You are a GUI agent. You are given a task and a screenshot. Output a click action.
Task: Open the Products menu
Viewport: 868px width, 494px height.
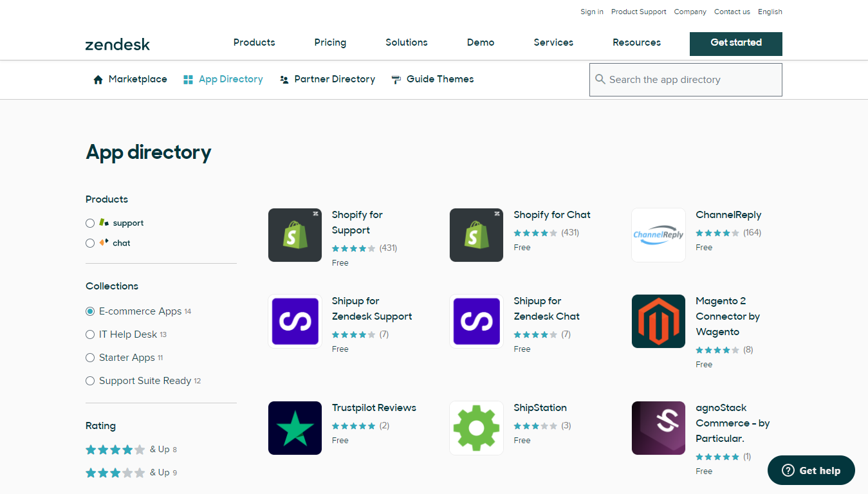point(254,42)
